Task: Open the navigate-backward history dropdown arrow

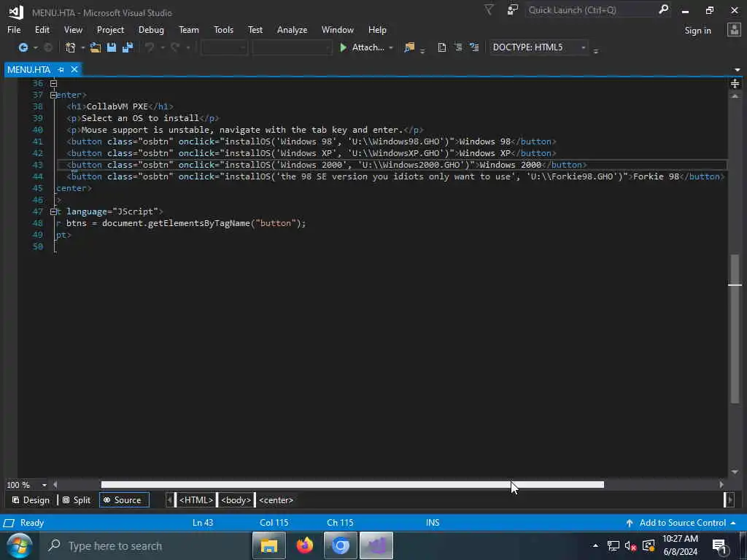Action: point(36,47)
